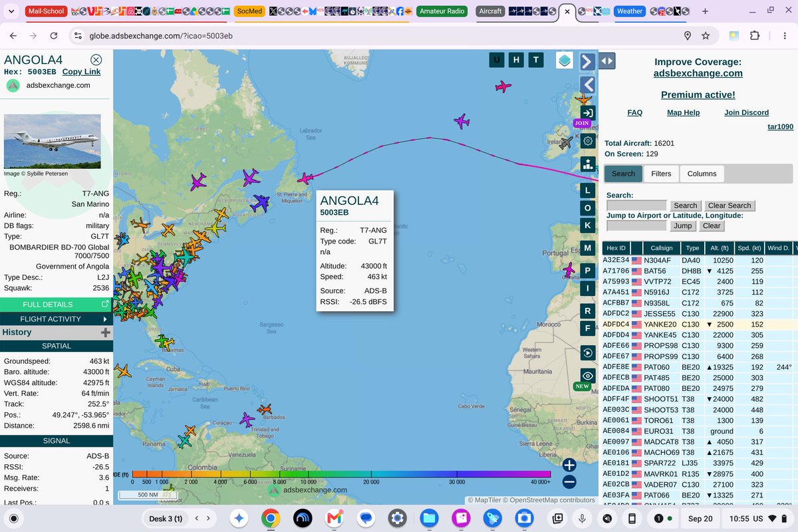Toggle the M map option

[x=587, y=249]
